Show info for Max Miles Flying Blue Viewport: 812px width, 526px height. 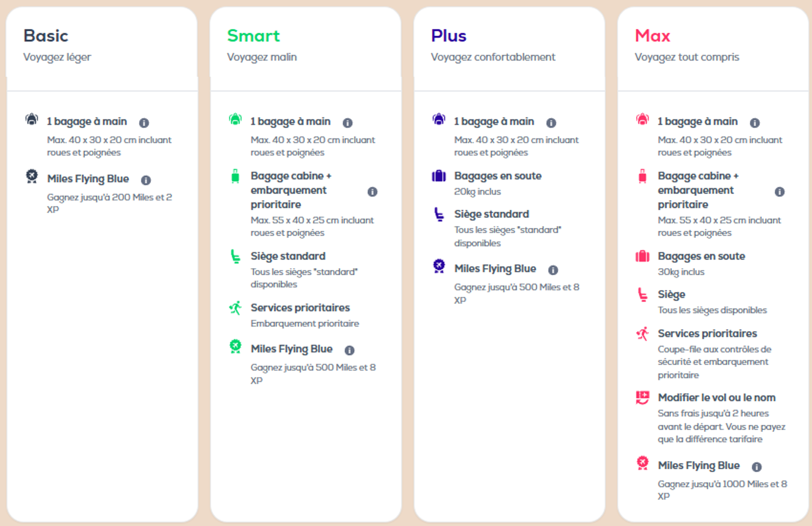tap(757, 467)
